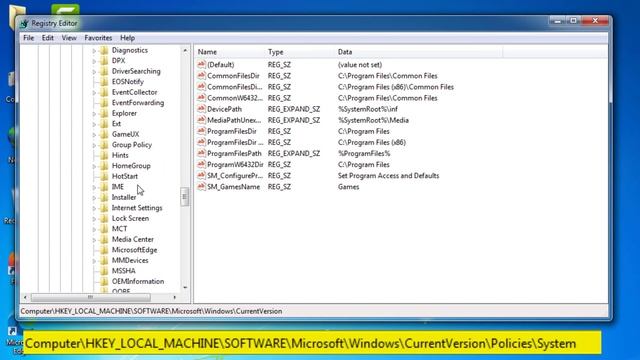This screenshot has height=360, width=640.
Task: Open the Help menu
Action: click(x=127, y=38)
